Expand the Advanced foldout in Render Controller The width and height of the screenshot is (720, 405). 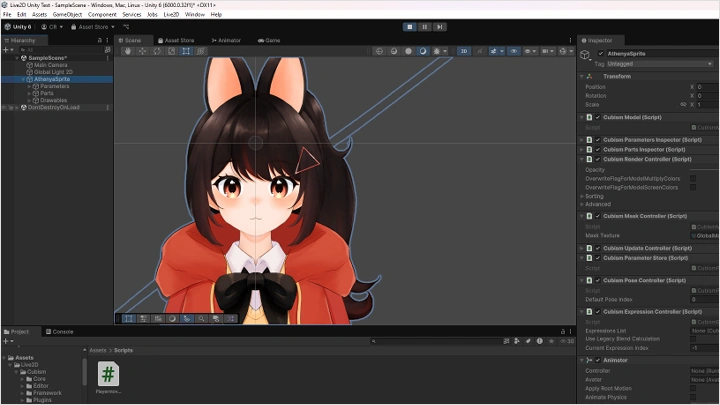click(582, 204)
